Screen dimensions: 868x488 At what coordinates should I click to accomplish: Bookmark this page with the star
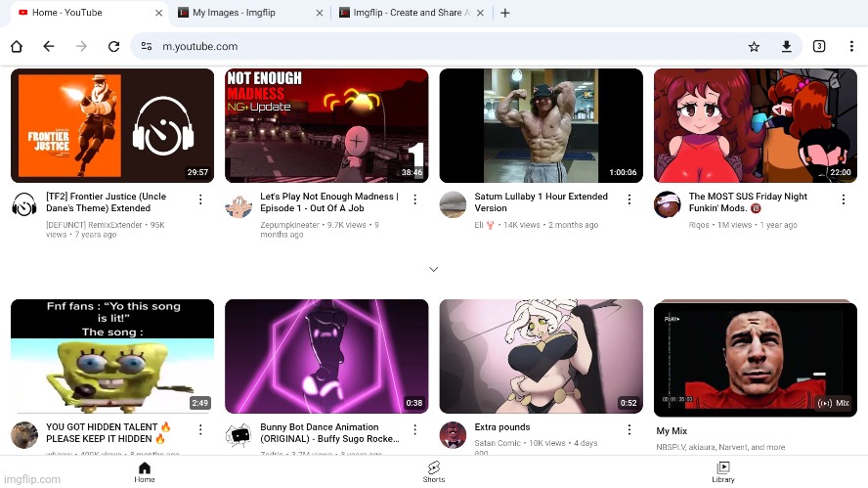pyautogui.click(x=754, y=47)
